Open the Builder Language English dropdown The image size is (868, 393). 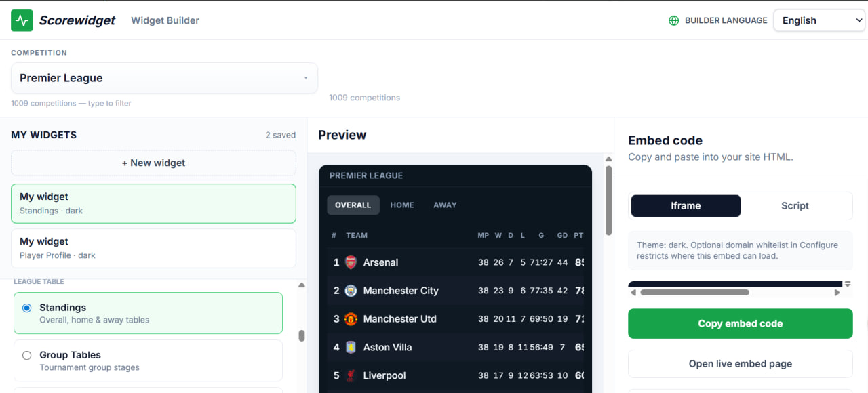819,20
